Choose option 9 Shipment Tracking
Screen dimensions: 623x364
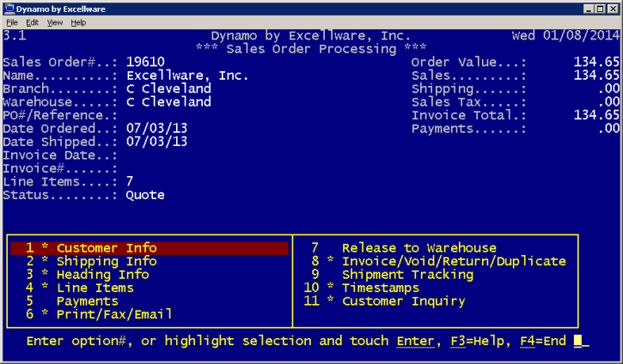392,275
